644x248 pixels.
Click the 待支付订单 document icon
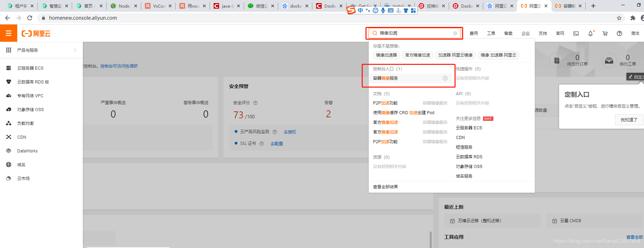click(557, 60)
